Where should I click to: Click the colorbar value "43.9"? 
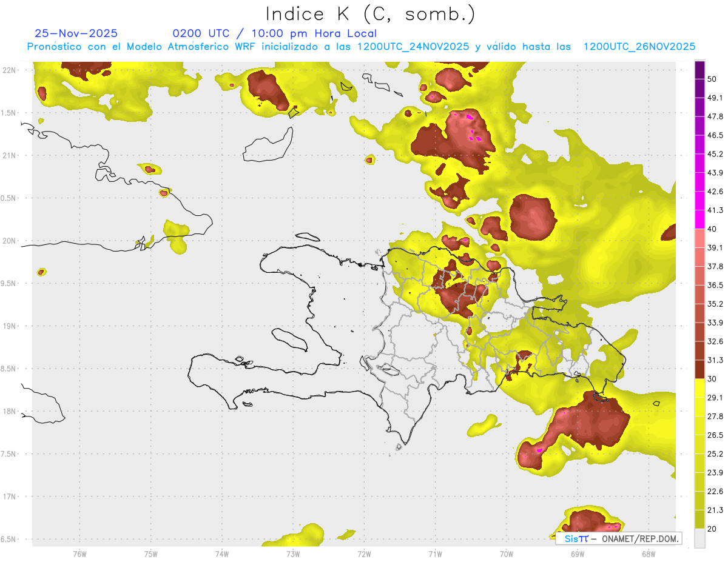[x=715, y=173]
